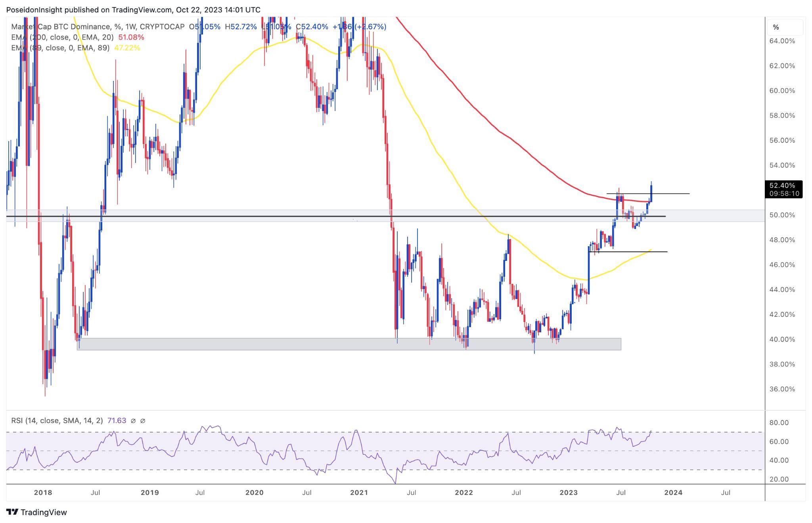Click the countdown timer 09:58:10

pos(784,193)
